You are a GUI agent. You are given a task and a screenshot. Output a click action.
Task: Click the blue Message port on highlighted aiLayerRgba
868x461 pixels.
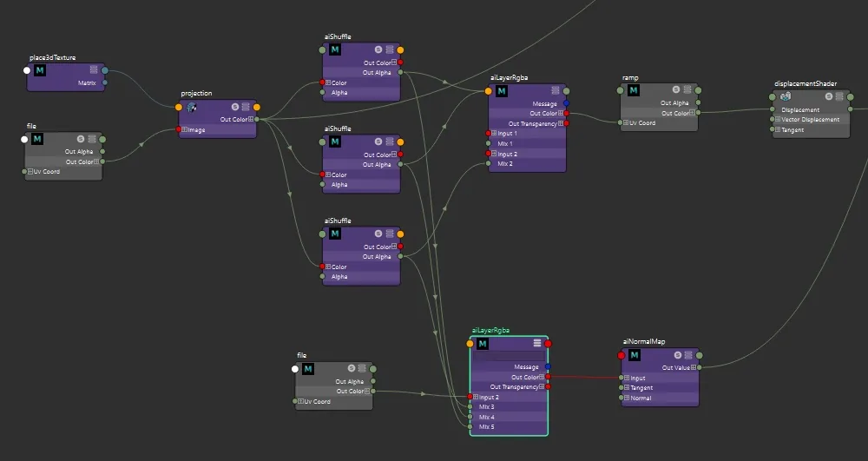pyautogui.click(x=548, y=366)
